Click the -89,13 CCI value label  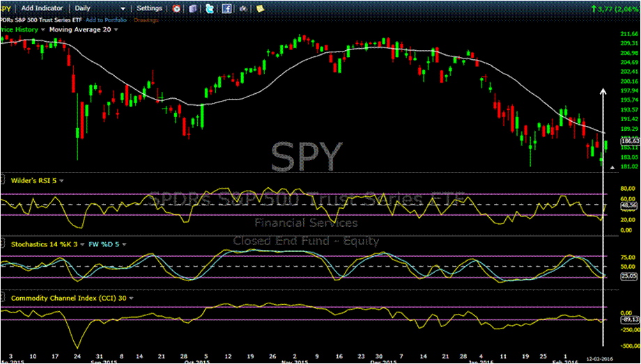(x=630, y=320)
